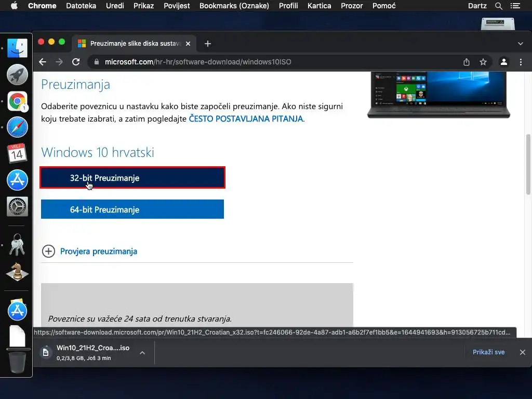Viewport: 532px width, 399px height.
Task: Open ČESTO POSTAVLJANA PITANJA link
Action: coord(246,119)
